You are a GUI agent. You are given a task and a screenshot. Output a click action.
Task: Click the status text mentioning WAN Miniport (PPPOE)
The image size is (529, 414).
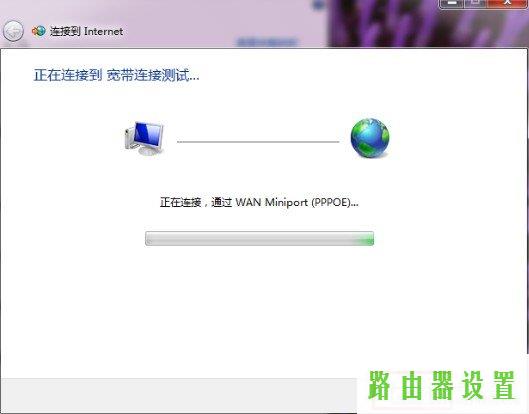click(259, 202)
